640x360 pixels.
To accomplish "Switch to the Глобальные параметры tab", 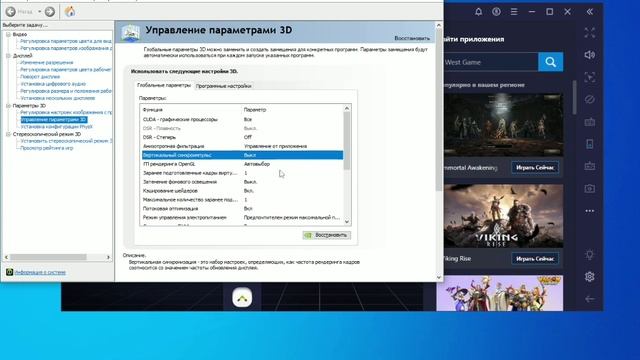I will point(164,85).
